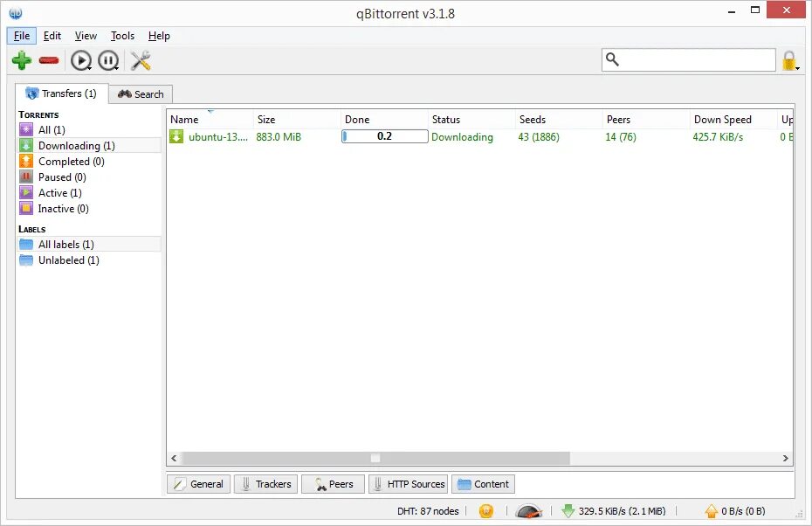Click the All (1) filter icon
Image resolution: width=812 pixels, height=526 pixels.
[26, 129]
